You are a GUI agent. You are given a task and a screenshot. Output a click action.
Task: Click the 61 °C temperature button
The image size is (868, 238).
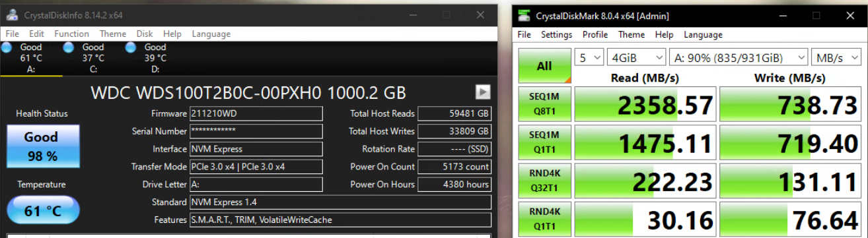click(42, 211)
